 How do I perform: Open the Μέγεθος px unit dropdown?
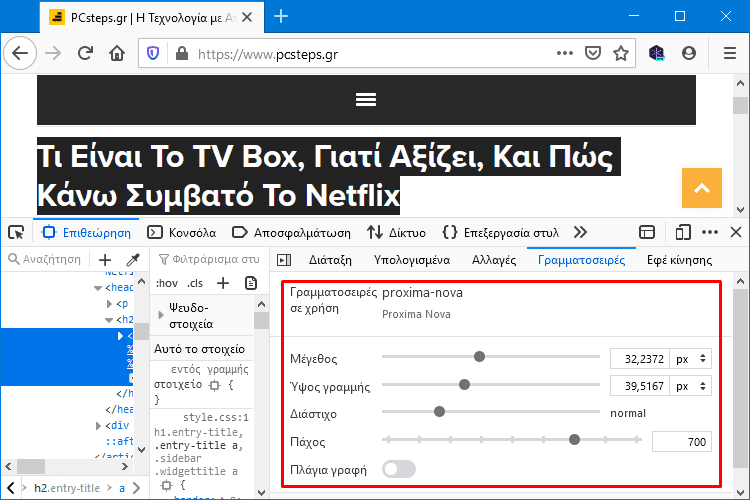691,359
